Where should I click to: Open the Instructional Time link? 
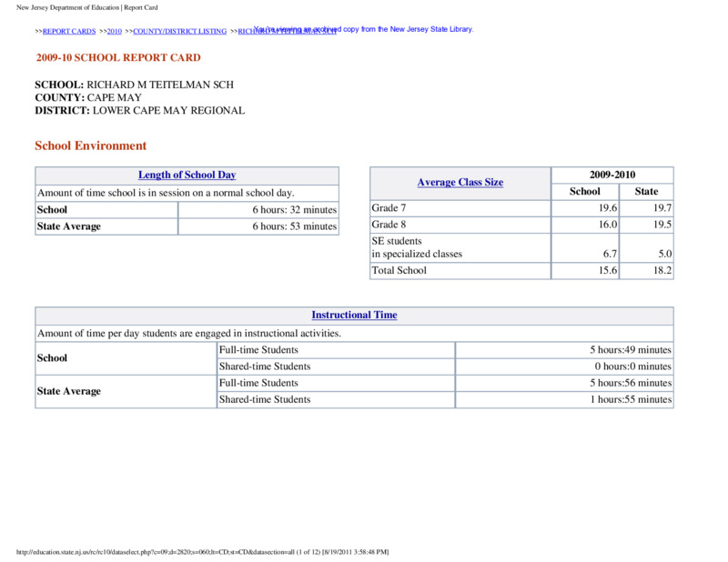tap(354, 316)
